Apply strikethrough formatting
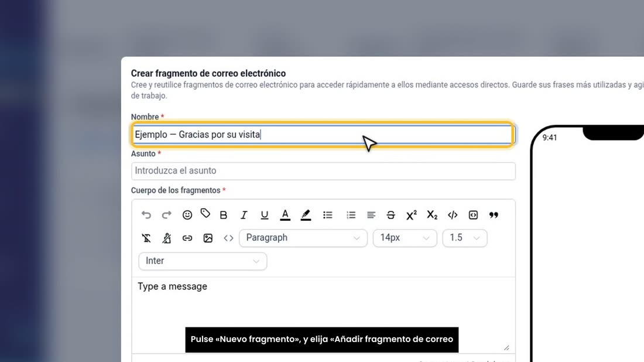The image size is (644, 362). [390, 215]
